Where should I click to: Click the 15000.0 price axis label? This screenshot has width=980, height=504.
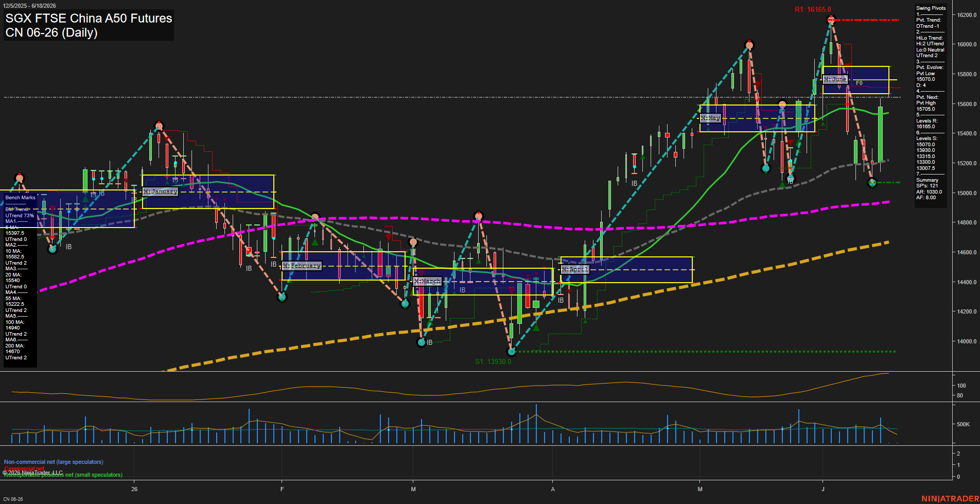pyautogui.click(x=967, y=193)
